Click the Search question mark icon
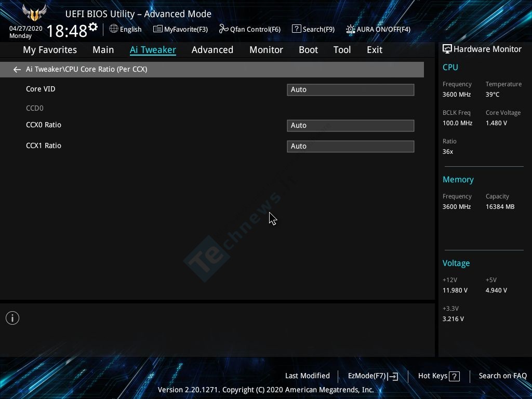532x399 pixels. [x=296, y=29]
